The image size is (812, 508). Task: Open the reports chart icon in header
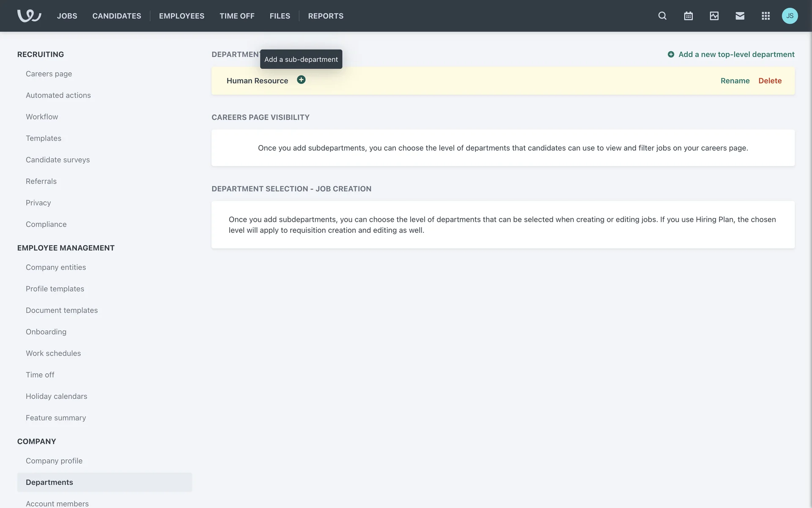click(714, 16)
